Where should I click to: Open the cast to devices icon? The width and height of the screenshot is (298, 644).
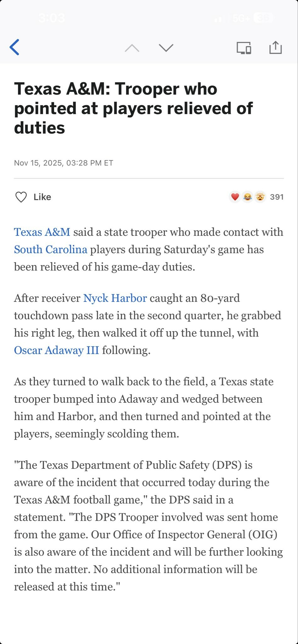(x=244, y=48)
